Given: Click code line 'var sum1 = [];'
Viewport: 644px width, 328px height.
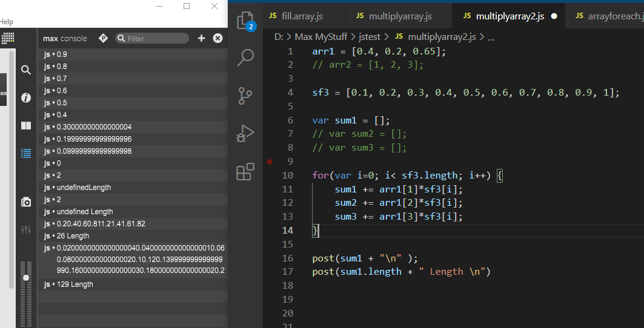Looking at the screenshot, I should point(351,120).
